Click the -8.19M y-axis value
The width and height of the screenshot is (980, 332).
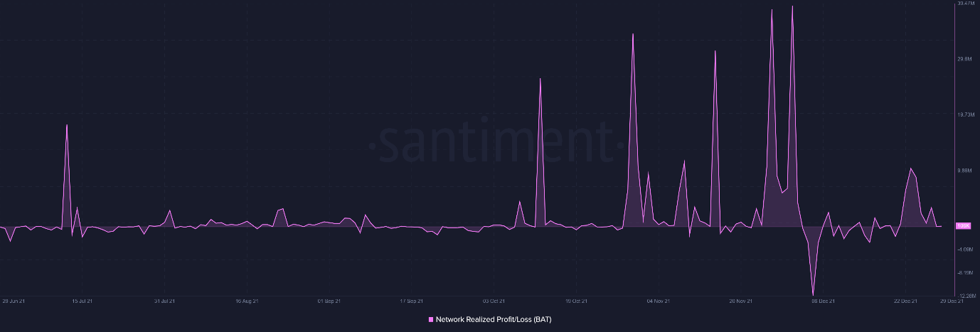coord(965,272)
